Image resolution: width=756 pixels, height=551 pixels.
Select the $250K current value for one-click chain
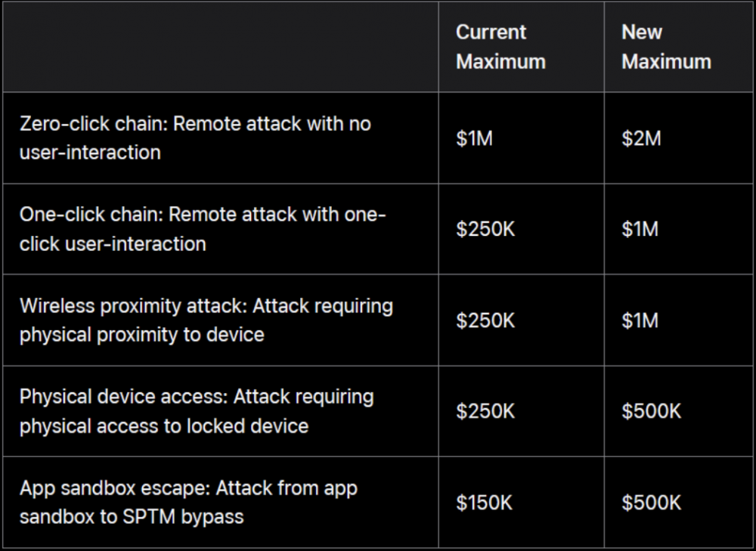(485, 229)
